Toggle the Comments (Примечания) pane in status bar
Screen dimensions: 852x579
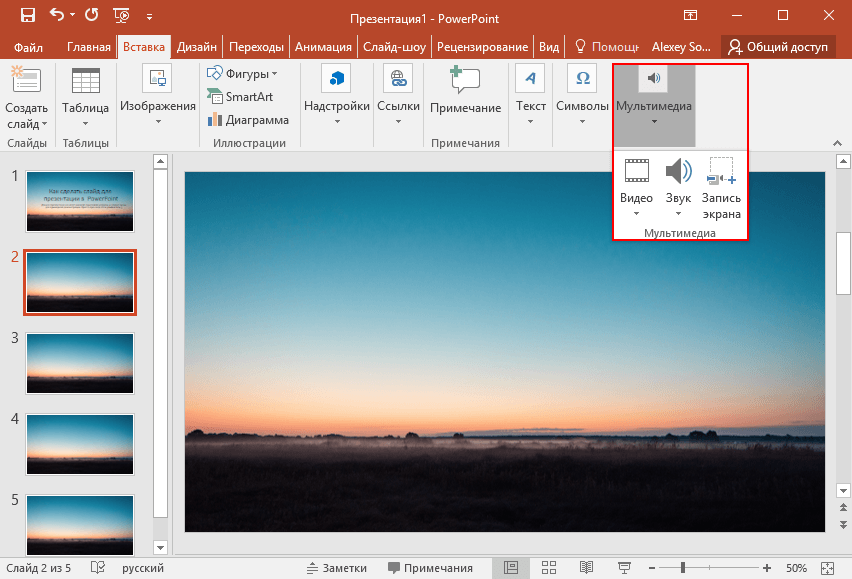coord(430,568)
